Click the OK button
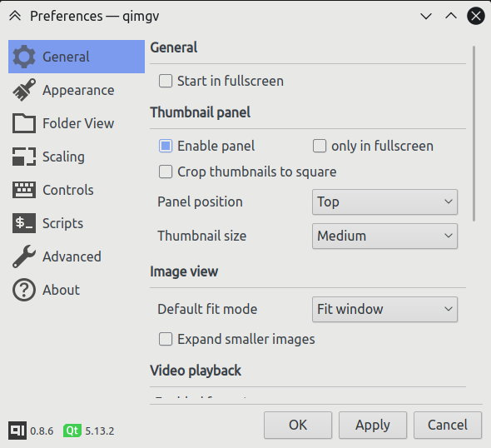This screenshot has height=448, width=491. point(298,426)
